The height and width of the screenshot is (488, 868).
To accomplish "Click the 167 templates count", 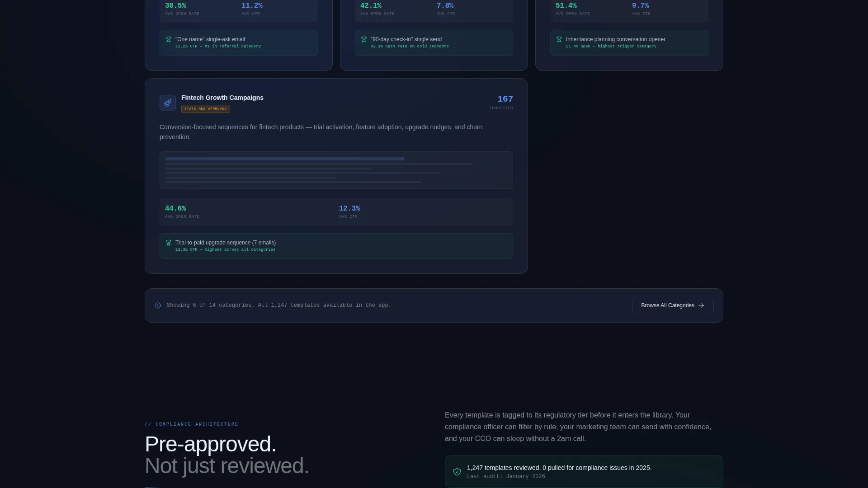I will pyautogui.click(x=505, y=99).
